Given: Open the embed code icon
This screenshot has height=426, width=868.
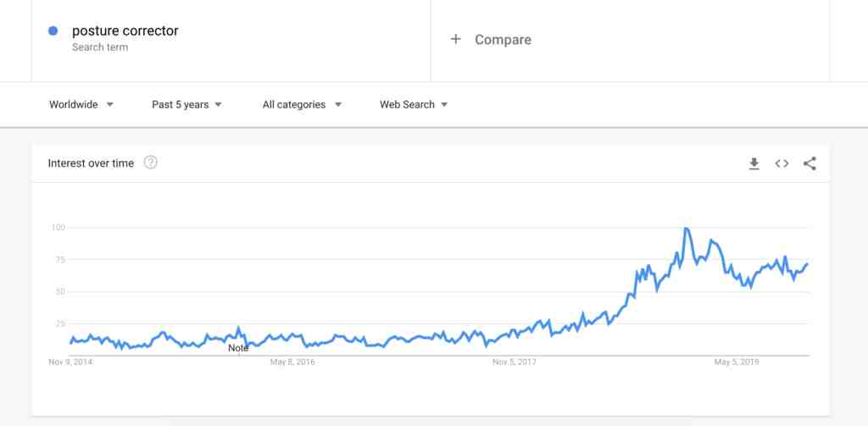Looking at the screenshot, I should pos(782,163).
